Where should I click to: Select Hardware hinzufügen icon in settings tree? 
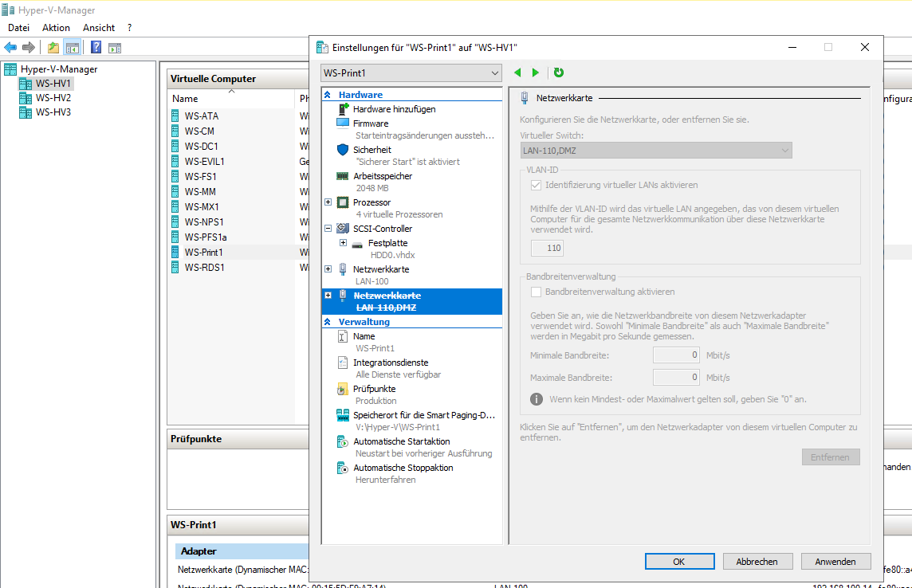(343, 109)
